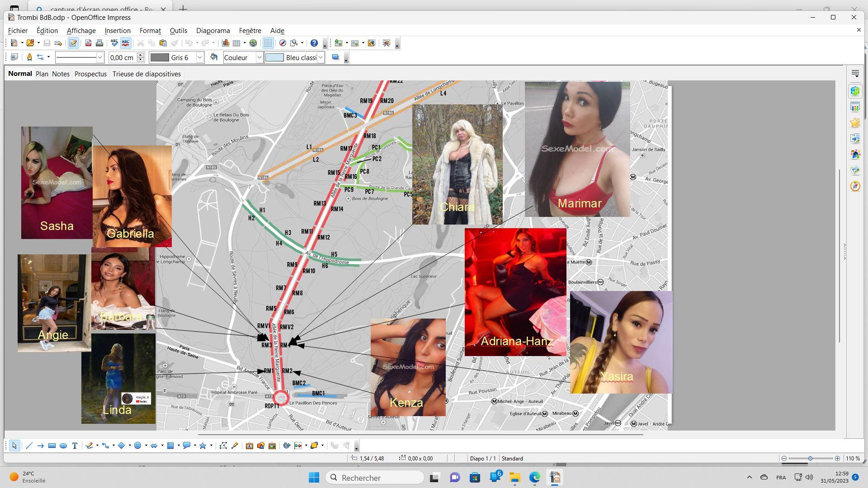Toggle the display grid button
Image resolution: width=868 pixels, height=488 pixels.
click(x=268, y=43)
